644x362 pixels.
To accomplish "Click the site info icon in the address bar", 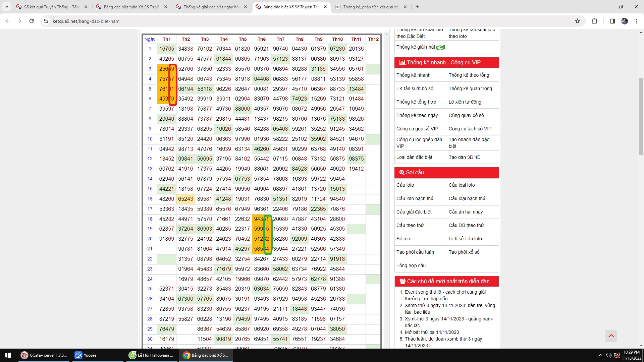I will click(x=46, y=21).
